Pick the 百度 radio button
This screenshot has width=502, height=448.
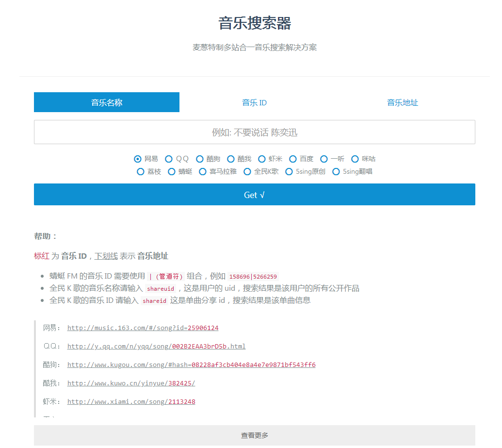293,159
